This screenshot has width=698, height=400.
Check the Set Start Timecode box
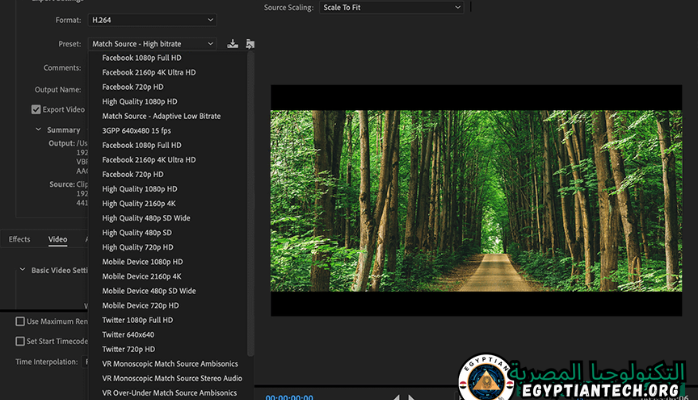coord(20,341)
